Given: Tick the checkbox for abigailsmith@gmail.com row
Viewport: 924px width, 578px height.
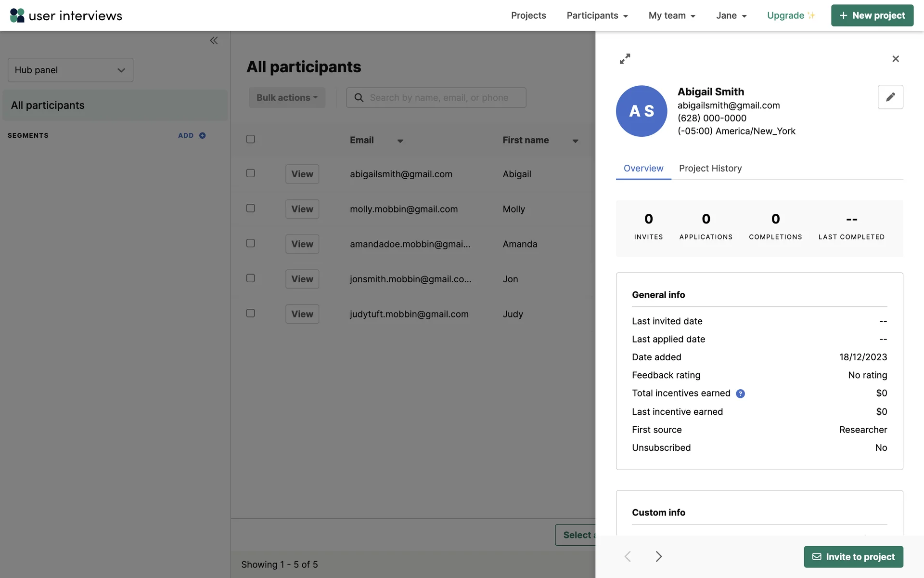Looking at the screenshot, I should (x=250, y=173).
